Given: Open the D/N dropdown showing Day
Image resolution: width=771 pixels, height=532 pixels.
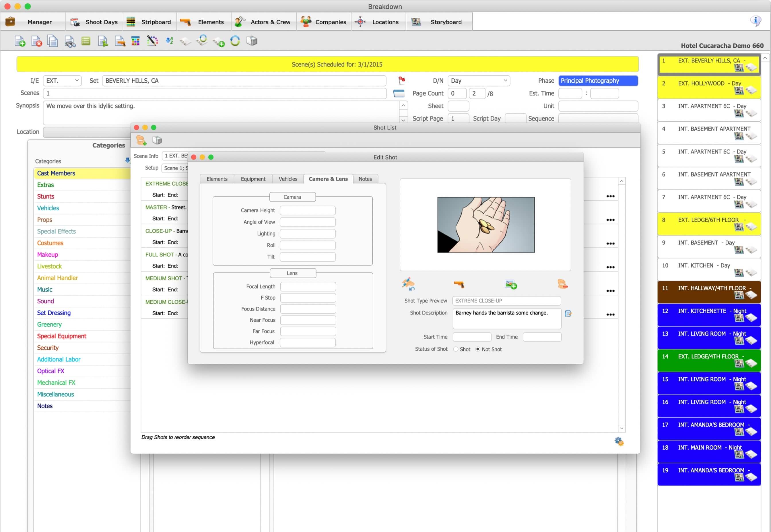Looking at the screenshot, I should [x=479, y=80].
